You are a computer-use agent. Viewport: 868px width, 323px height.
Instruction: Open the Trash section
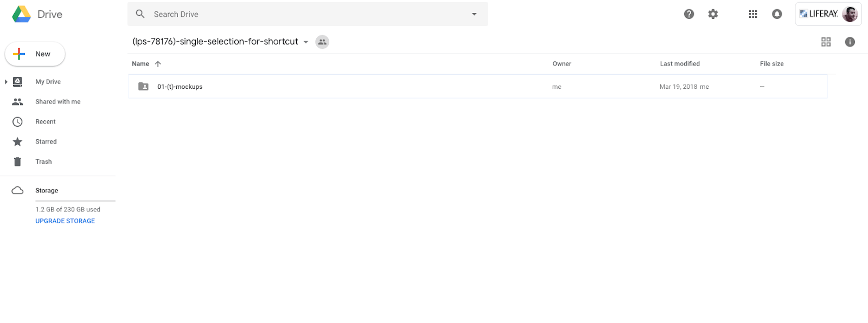44,162
